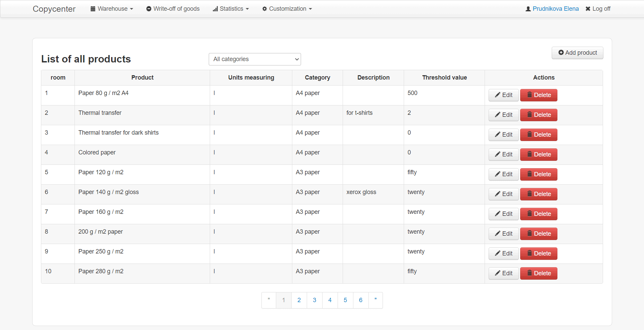Click trash icon in Paper 160 g / m2 row
Screen dimensions: 644x330
point(530,214)
